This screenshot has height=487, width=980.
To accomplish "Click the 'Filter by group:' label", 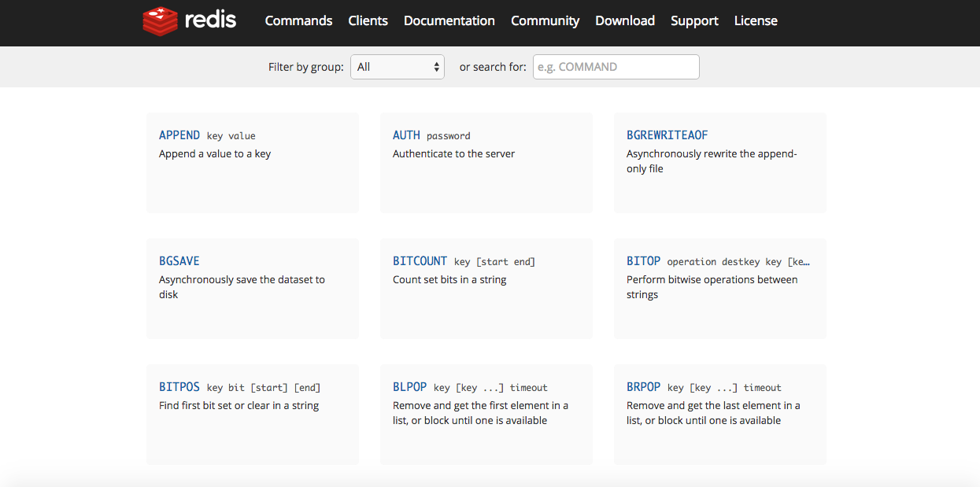I will tap(306, 67).
